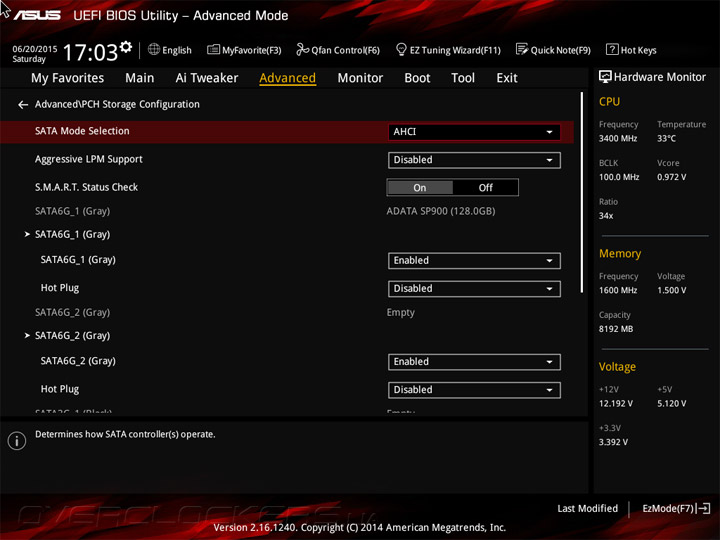Expand the SATA6G_1 (Gray) submenu arrow
Viewport: 720px width, 540px height.
pyautogui.click(x=27, y=234)
